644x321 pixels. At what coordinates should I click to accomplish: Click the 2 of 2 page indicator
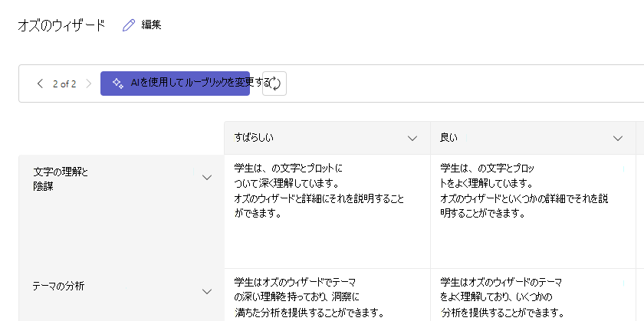(x=64, y=84)
